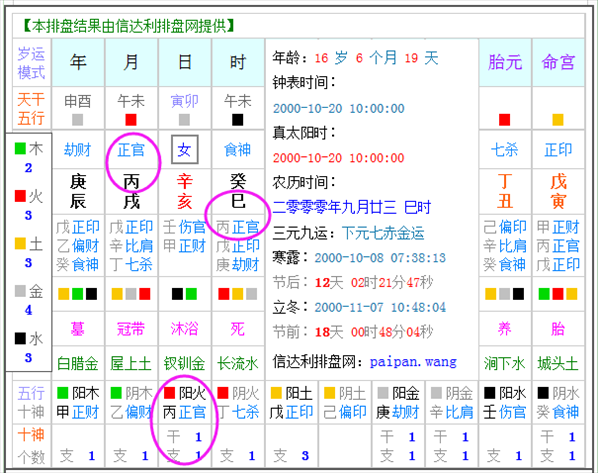The height and width of the screenshot is (473, 598).
Task: Select the 时 column header
Action: (238, 62)
